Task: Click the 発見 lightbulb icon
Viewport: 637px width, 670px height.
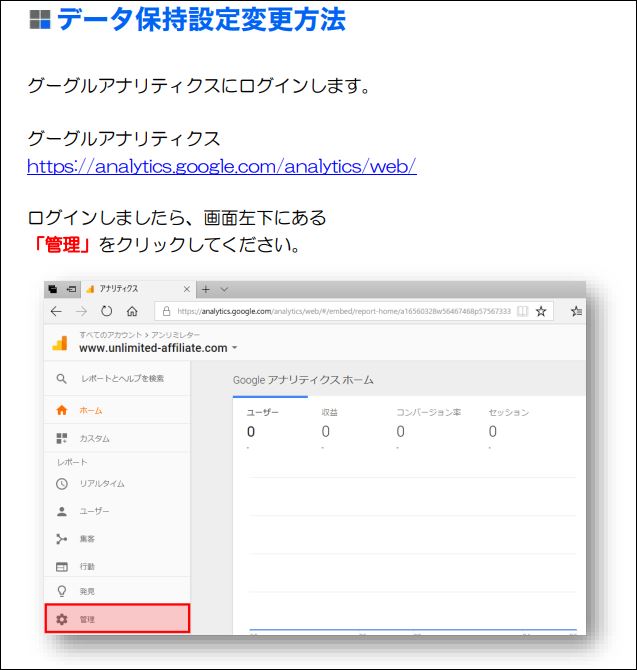Action: (62, 591)
